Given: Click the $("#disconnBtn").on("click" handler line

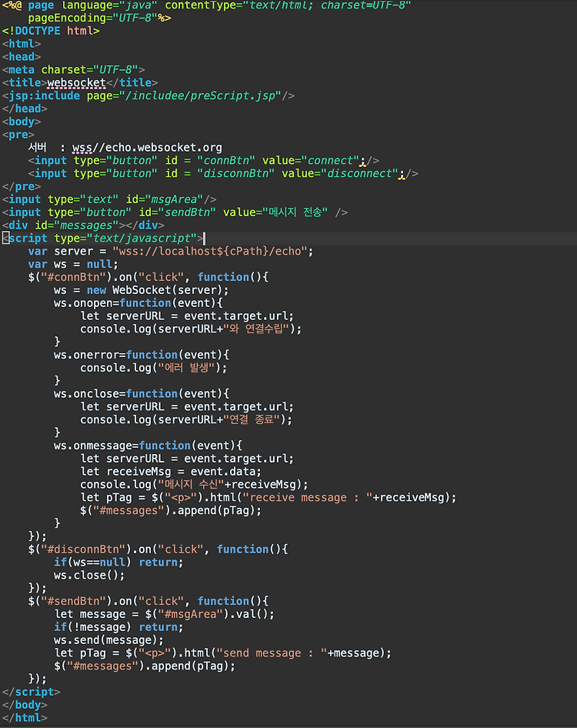Looking at the screenshot, I should (x=158, y=549).
